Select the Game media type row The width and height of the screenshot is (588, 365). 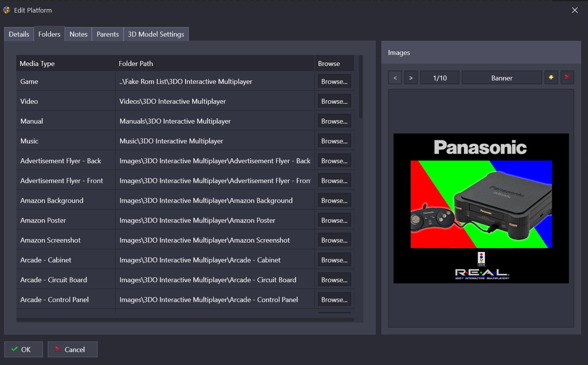point(66,81)
